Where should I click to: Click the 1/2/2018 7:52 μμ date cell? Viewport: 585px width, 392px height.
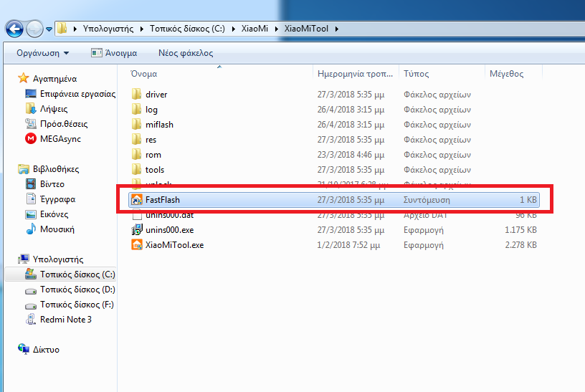348,245
